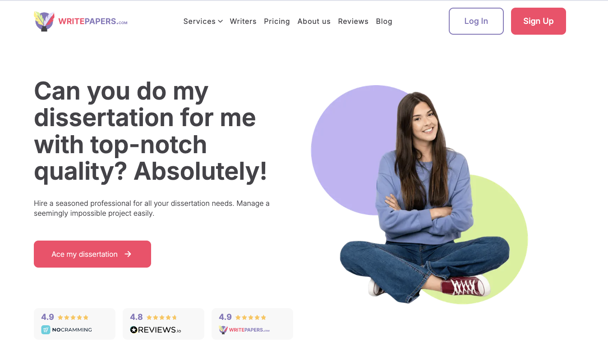Open the Reviews page

point(353,21)
